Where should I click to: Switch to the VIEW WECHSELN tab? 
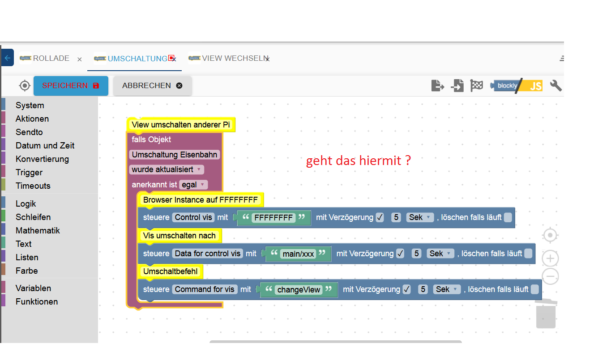coord(230,59)
